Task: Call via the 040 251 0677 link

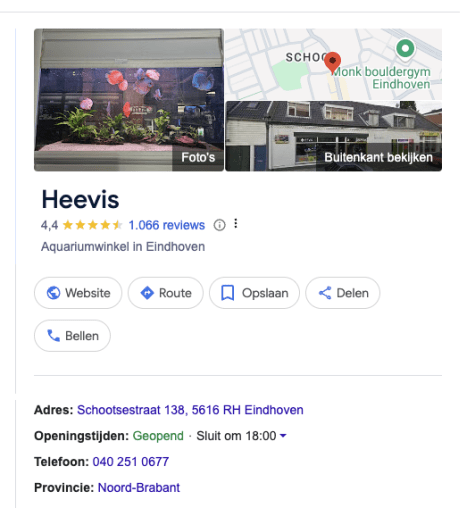Action: click(131, 462)
